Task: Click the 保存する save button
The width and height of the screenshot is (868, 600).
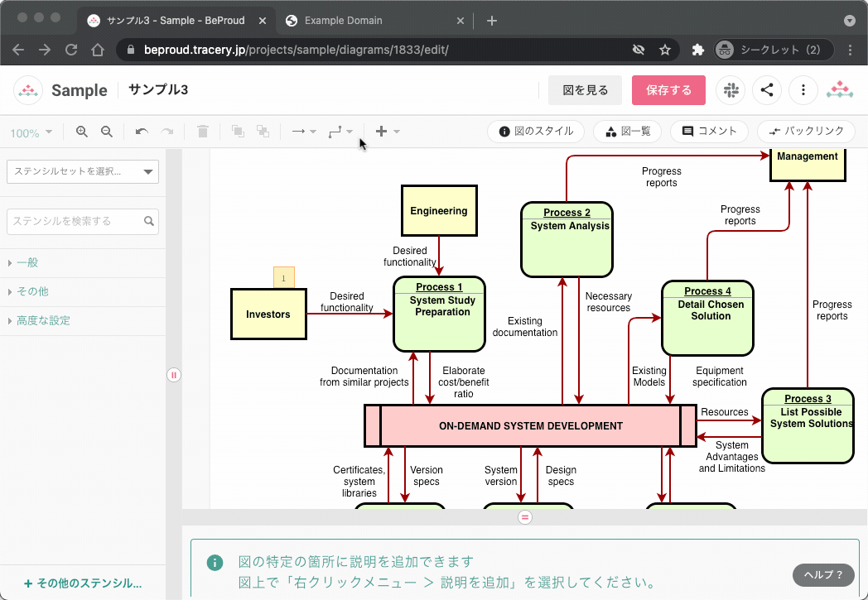Action: pyautogui.click(x=668, y=90)
